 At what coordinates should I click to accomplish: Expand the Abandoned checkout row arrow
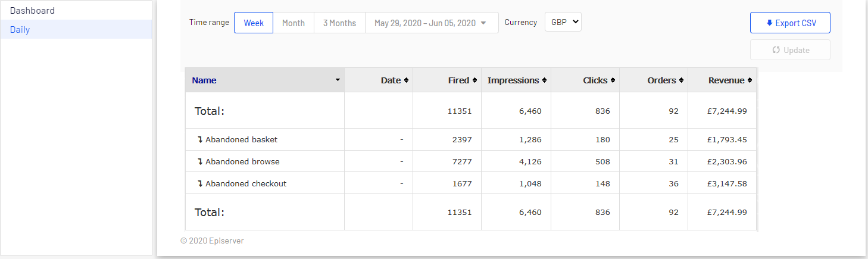(x=200, y=184)
